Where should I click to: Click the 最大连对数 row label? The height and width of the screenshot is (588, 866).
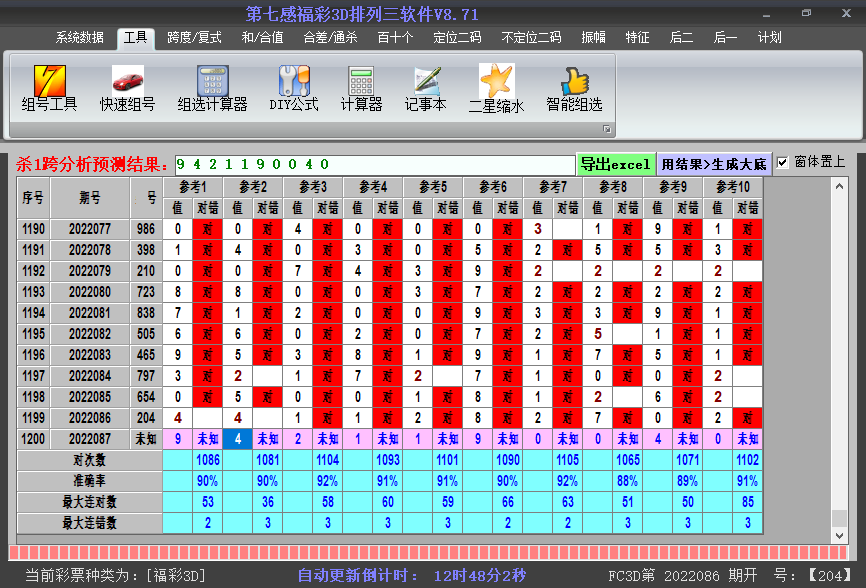[x=89, y=502]
